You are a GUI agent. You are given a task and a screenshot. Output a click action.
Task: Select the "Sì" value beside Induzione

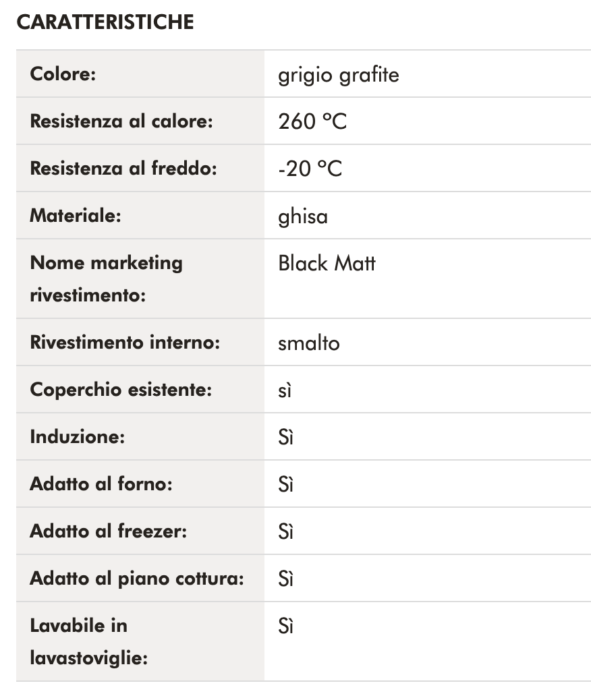[285, 438]
